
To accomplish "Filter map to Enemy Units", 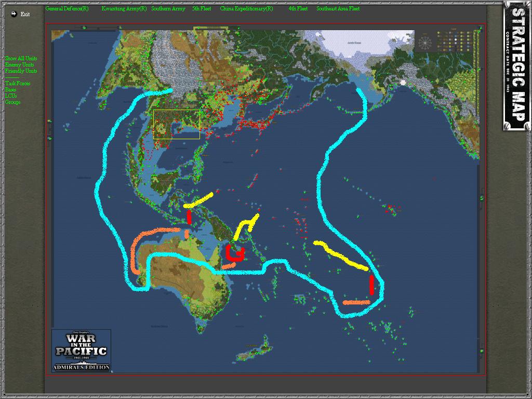I will click(19, 64).
